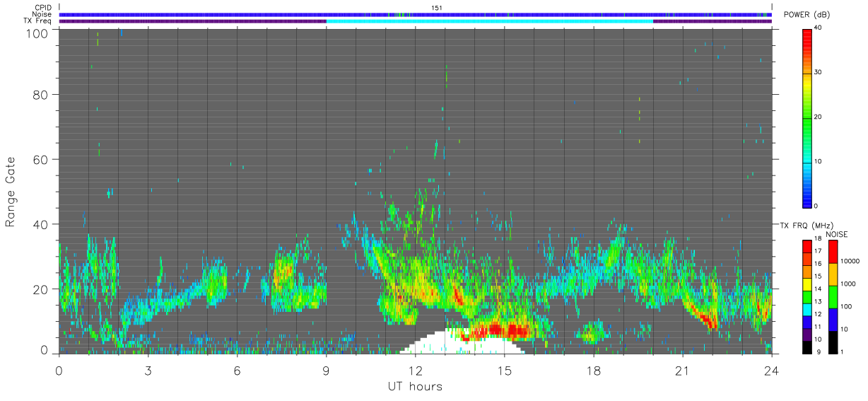Viewport: 868px width, 401px height.
Task: Click the blue Noise strip above plot
Action: [x=415, y=14]
